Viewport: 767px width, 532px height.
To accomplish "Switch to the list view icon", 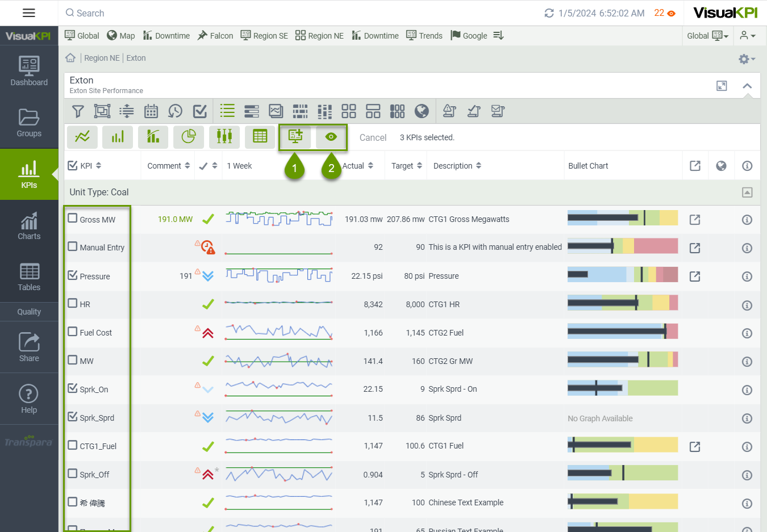I will point(227,111).
